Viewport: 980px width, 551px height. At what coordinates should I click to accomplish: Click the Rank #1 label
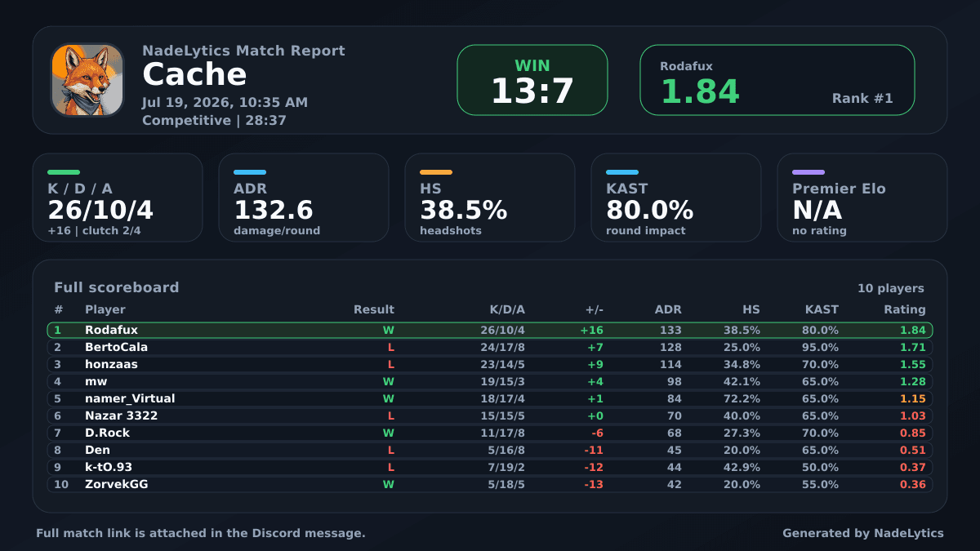point(862,98)
